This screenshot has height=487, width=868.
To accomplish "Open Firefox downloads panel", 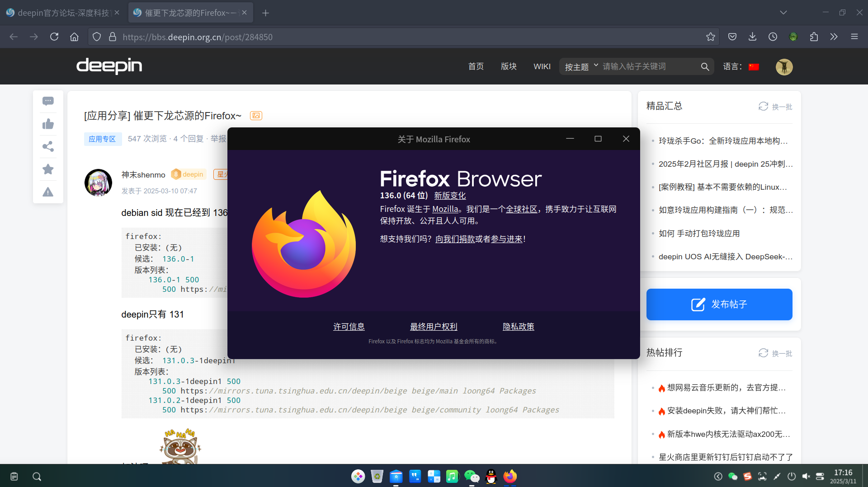I will [752, 37].
